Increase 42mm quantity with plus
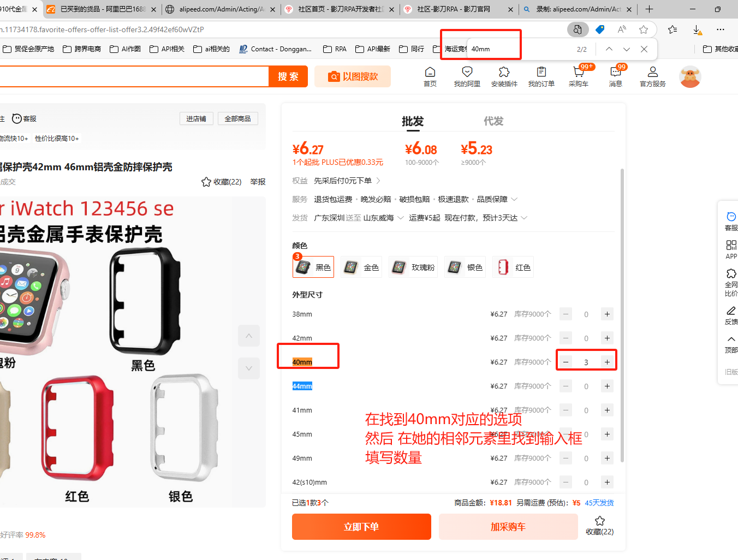This screenshot has width=738, height=560. pyautogui.click(x=607, y=338)
